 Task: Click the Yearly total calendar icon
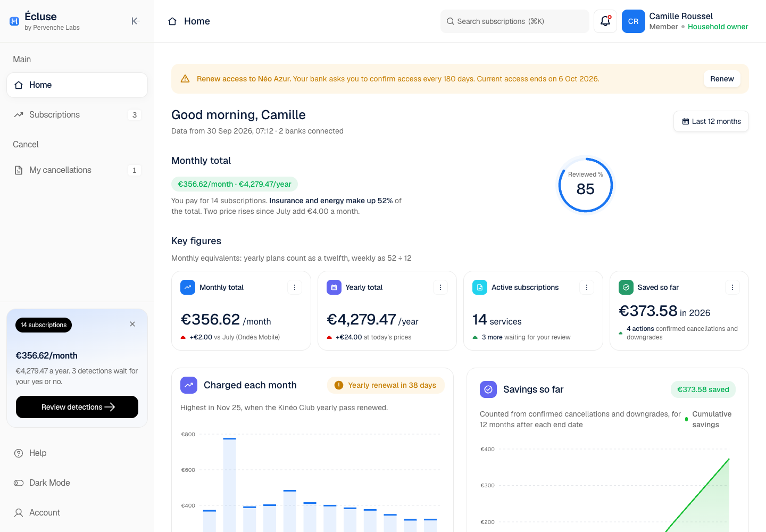click(334, 287)
